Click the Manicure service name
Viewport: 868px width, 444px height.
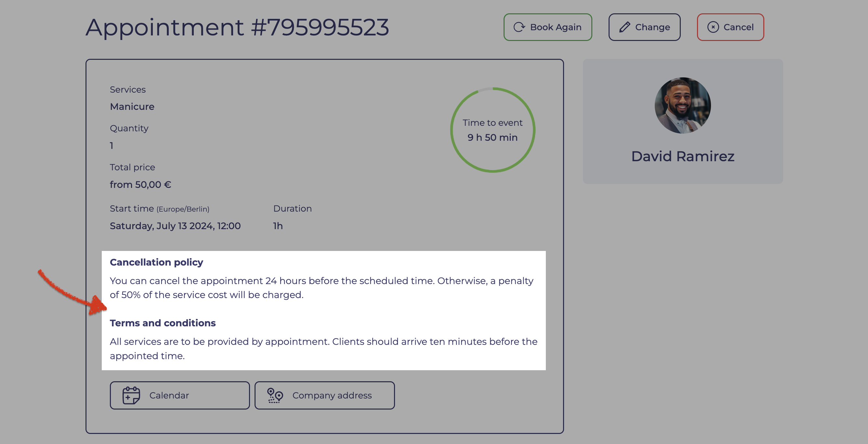click(132, 107)
